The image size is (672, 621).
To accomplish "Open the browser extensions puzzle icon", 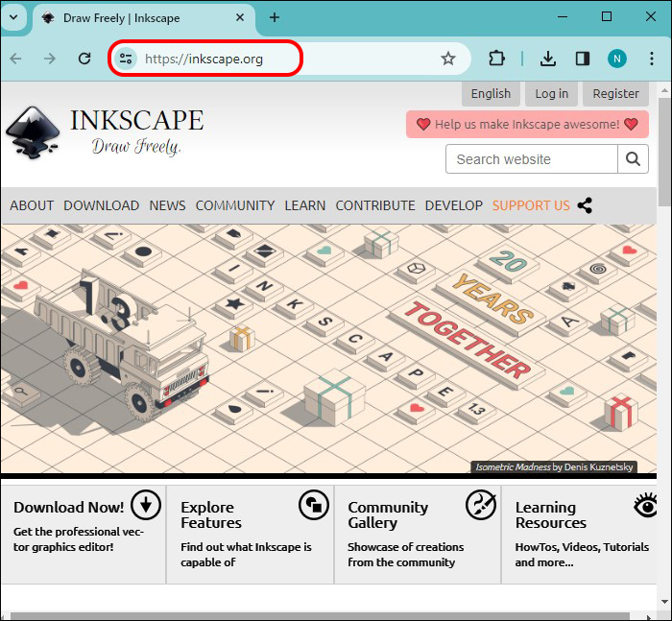I will 496,59.
